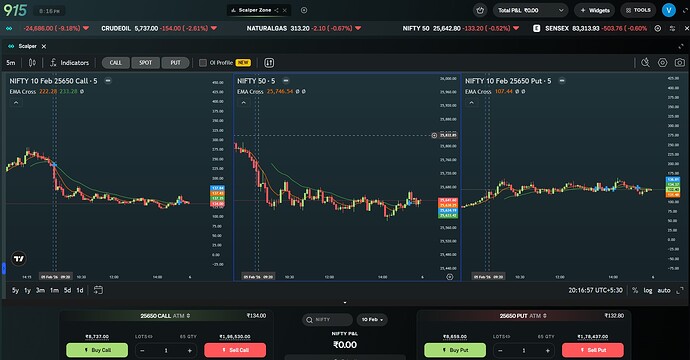The image size is (690, 360).
Task: Switch LOTS/QTY toggle in Call order panel
Action: (144, 337)
